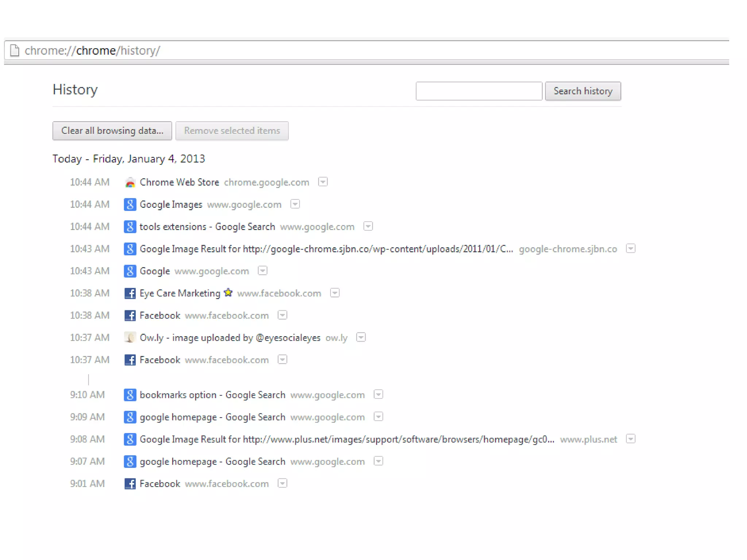
Task: Open the dropdown for the www.plus.net entry
Action: (x=631, y=439)
